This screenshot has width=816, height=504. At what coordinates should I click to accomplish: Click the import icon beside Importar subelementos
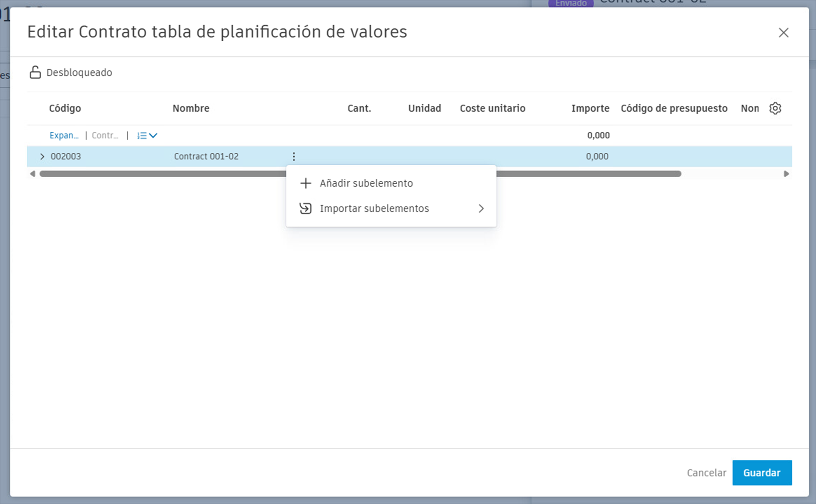click(305, 208)
